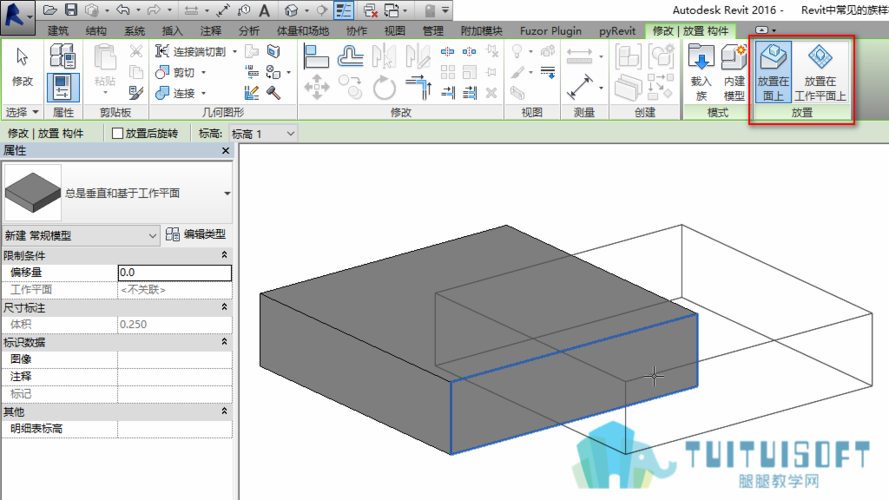Viewport: 889px width, 500px height.
Task: Click the 编辑类型 (Edit Type) button
Action: coord(197,235)
